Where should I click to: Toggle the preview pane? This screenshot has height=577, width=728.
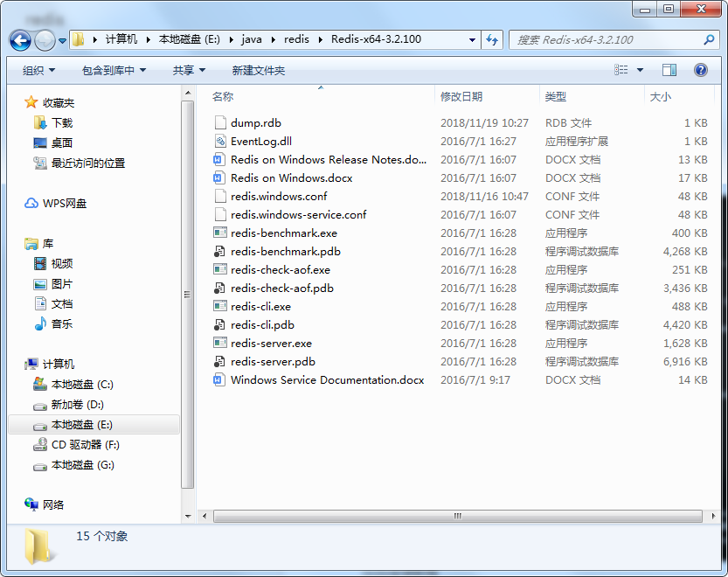click(x=671, y=70)
